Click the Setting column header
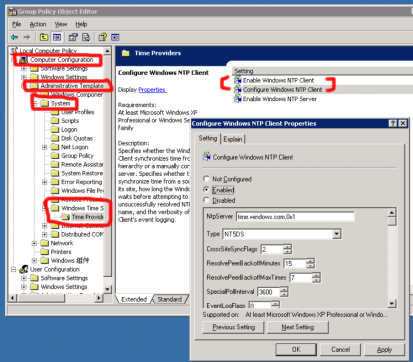 322,71
